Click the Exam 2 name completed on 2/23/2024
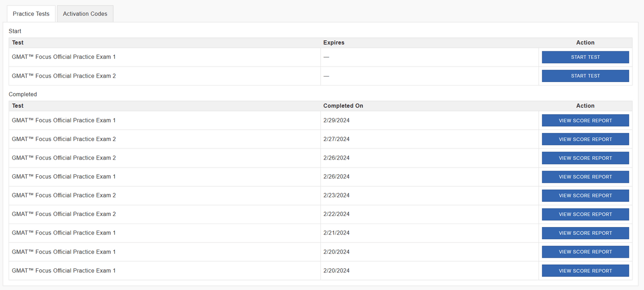The width and height of the screenshot is (644, 290). [x=64, y=195]
